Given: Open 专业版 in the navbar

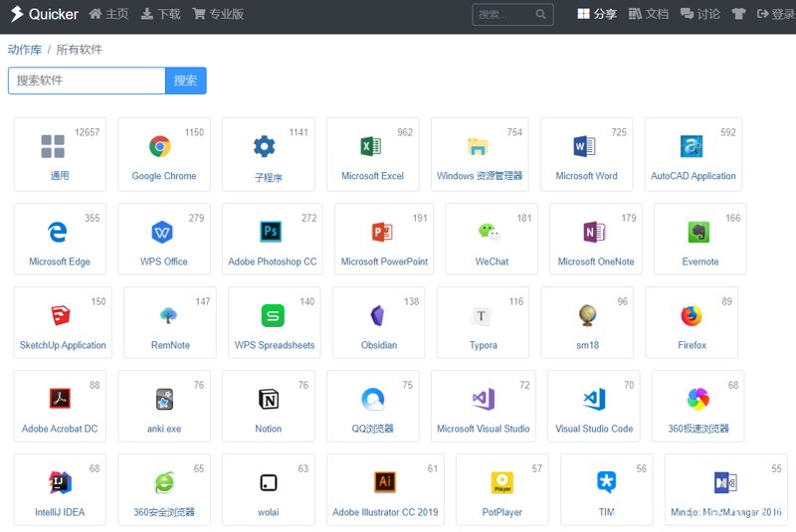Looking at the screenshot, I should 218,14.
